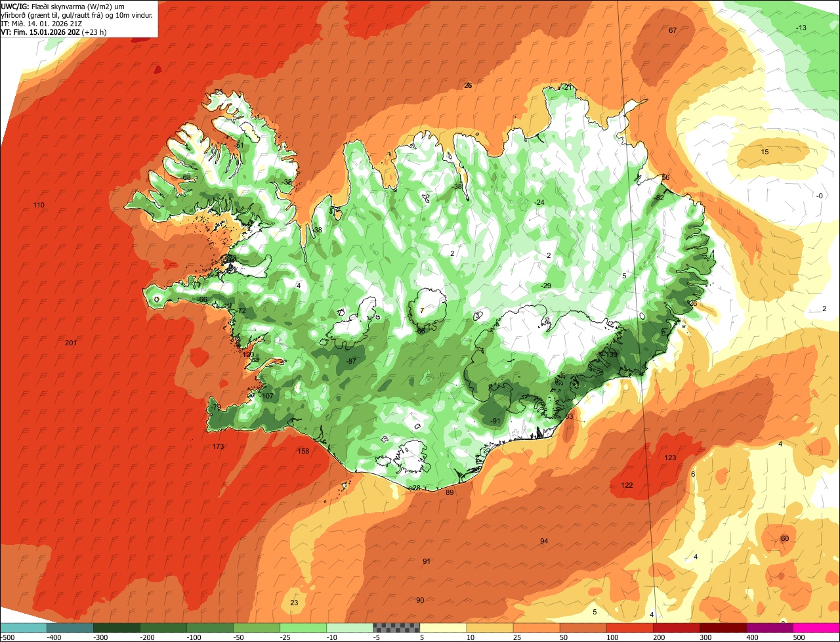Click the flux value "110" on the map

[x=39, y=205]
